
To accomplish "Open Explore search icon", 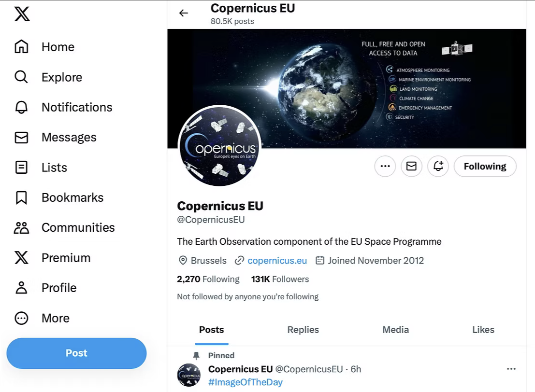I will pos(21,77).
